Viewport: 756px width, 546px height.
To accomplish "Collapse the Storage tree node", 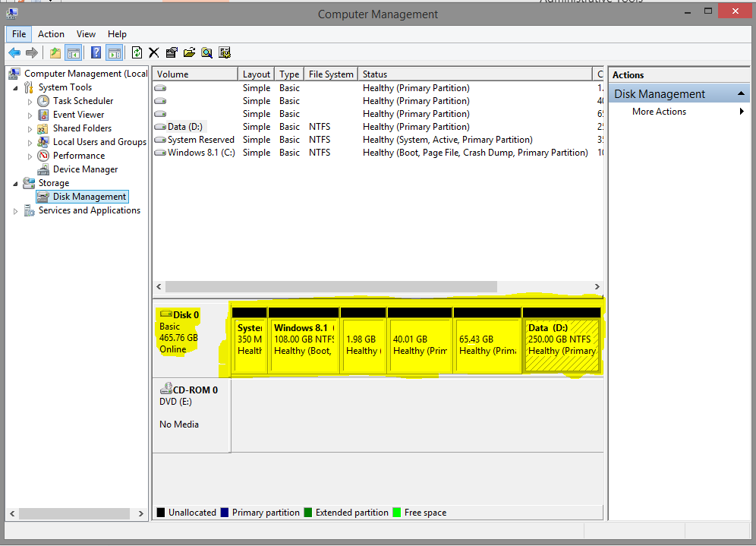I will pos(15,184).
